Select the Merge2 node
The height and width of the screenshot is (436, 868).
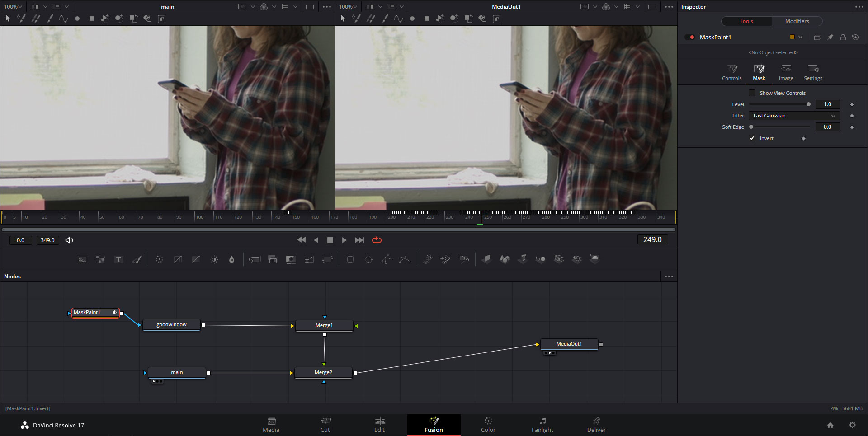323,373
